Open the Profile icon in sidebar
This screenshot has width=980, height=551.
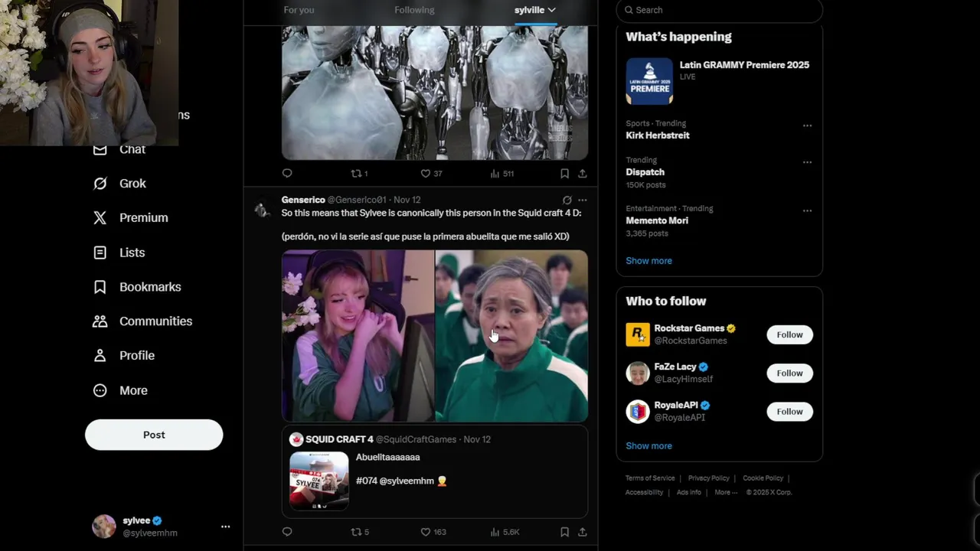coord(100,356)
